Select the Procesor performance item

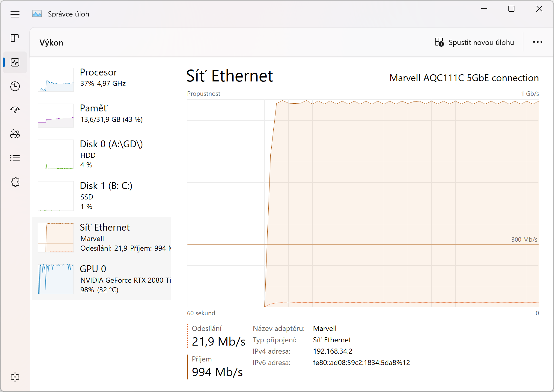click(x=101, y=79)
